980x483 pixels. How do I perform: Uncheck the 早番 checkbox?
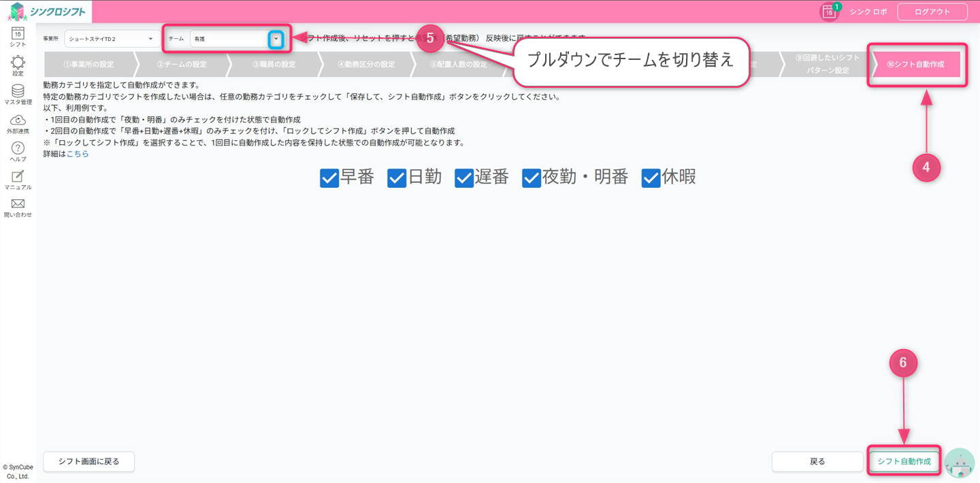point(329,178)
